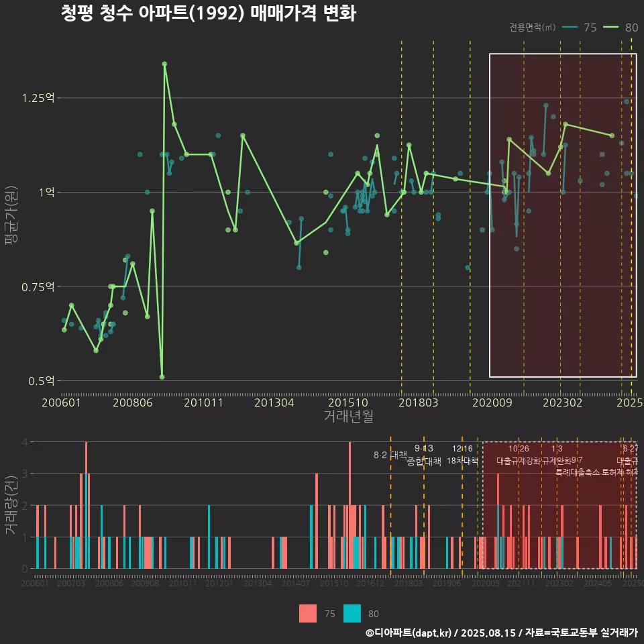Click the green line swatch for 80 in the top legend
Viewport: 644px width, 644px height.
coord(610,28)
